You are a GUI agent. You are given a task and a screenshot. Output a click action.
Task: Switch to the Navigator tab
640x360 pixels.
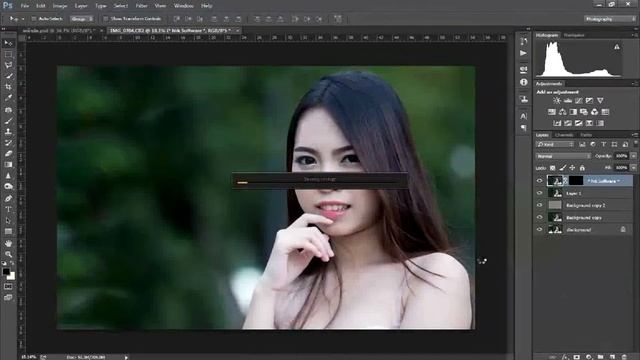tap(574, 35)
